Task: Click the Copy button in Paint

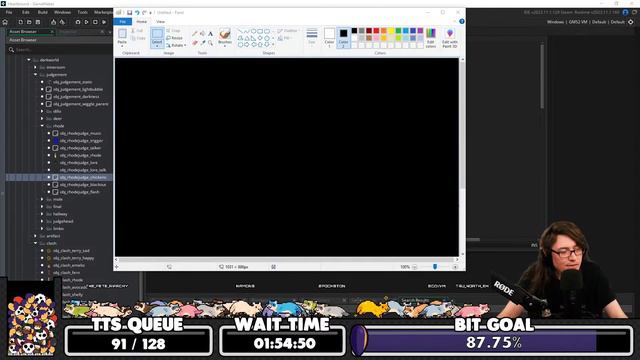Action: pos(138,38)
